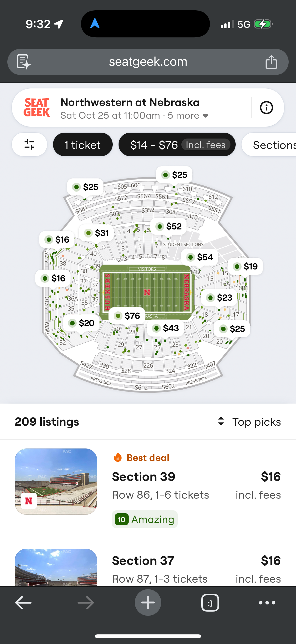
Task: Open a new tab with plus icon
Action: coord(148,602)
